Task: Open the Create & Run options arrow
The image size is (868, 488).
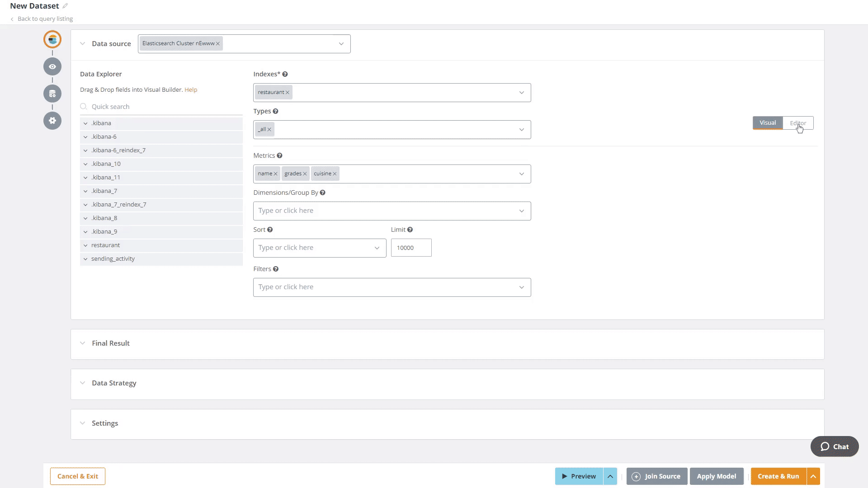Action: (x=813, y=476)
